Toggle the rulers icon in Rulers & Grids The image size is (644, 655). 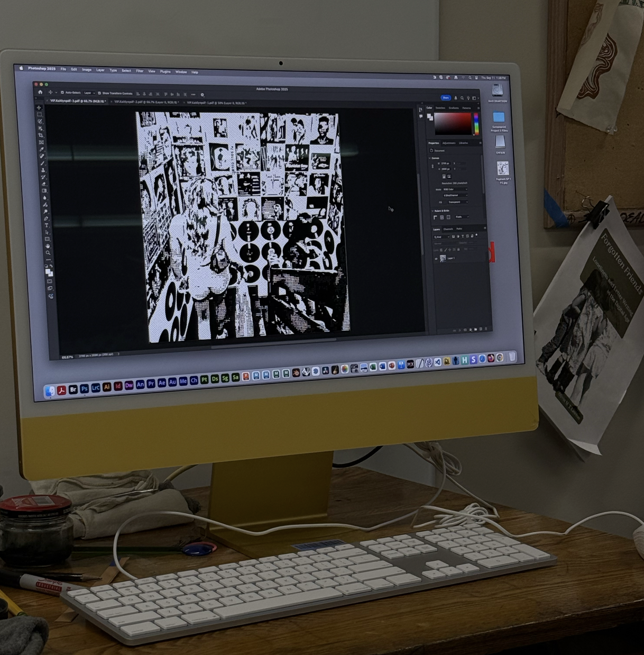point(435,217)
